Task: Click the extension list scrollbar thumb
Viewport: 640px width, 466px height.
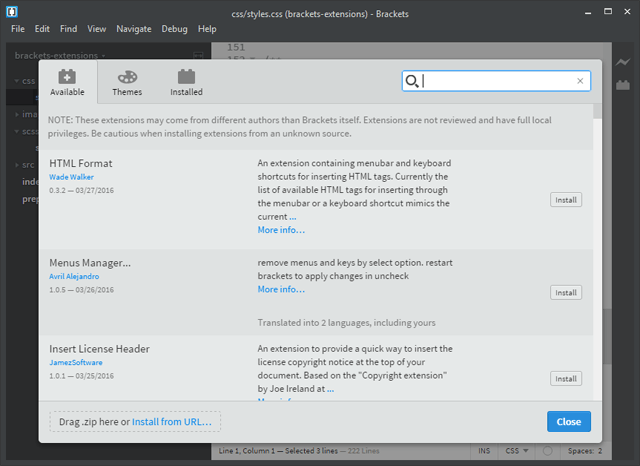Action: coord(597,111)
